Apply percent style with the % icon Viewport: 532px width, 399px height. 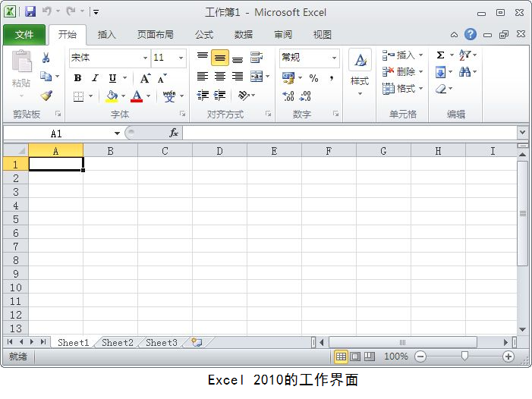[313, 78]
